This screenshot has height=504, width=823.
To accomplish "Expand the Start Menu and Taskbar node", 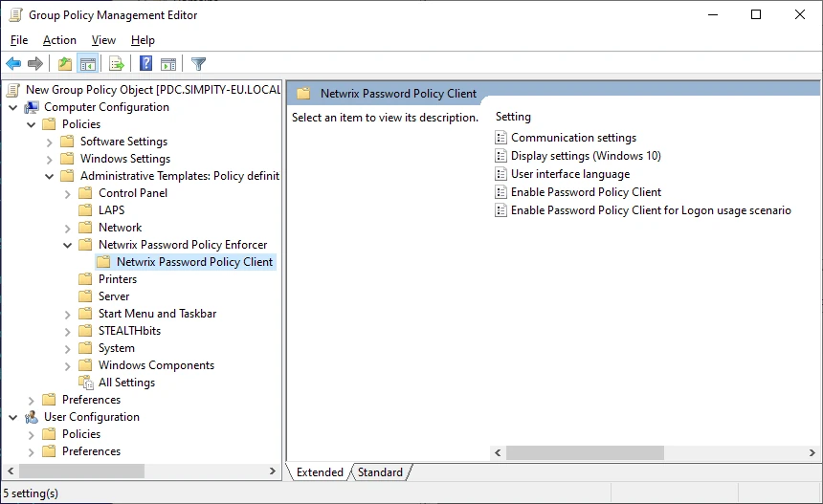I will point(67,314).
